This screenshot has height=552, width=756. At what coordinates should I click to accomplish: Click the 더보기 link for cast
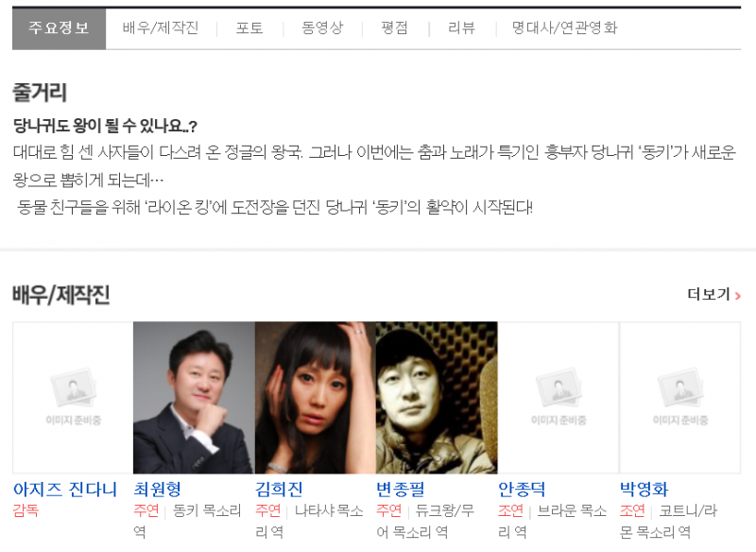point(708,295)
